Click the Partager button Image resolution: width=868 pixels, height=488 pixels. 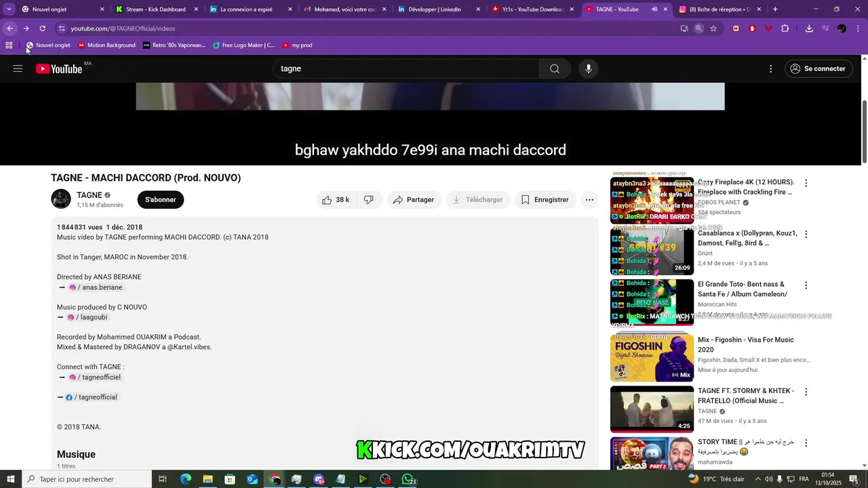[414, 200]
